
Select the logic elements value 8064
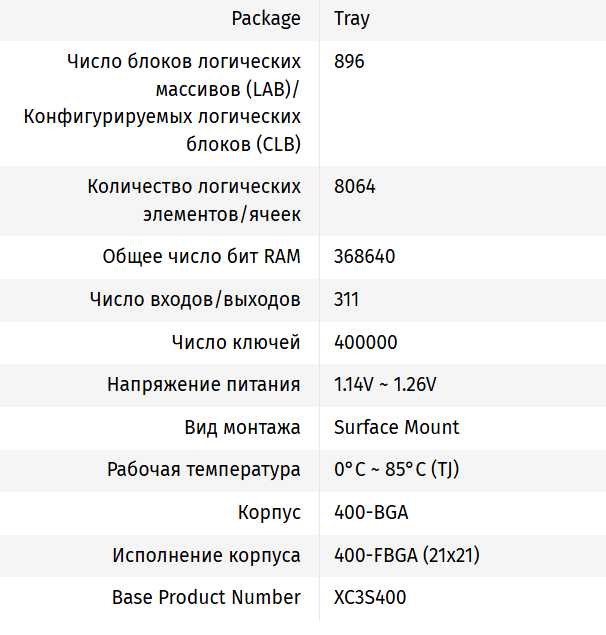(x=355, y=187)
